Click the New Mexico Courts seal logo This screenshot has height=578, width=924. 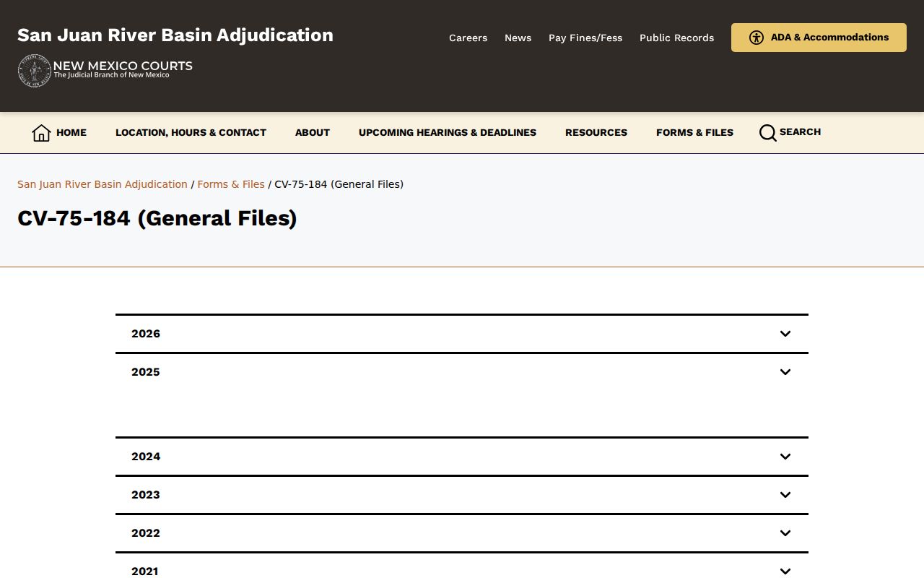pyautogui.click(x=35, y=71)
